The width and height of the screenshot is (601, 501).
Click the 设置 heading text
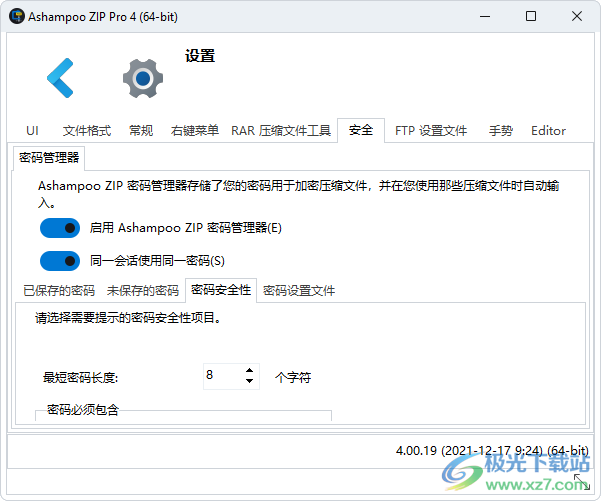click(200, 56)
